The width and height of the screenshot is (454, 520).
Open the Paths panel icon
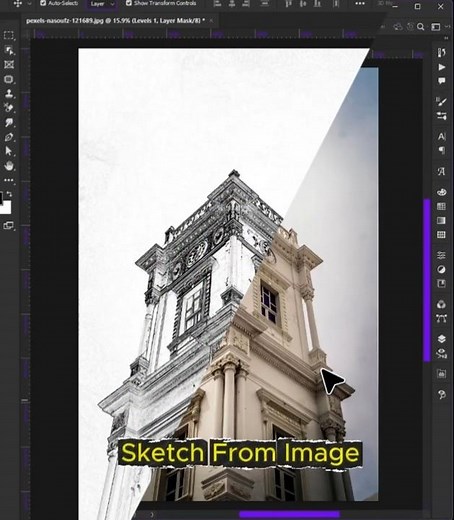point(441,319)
